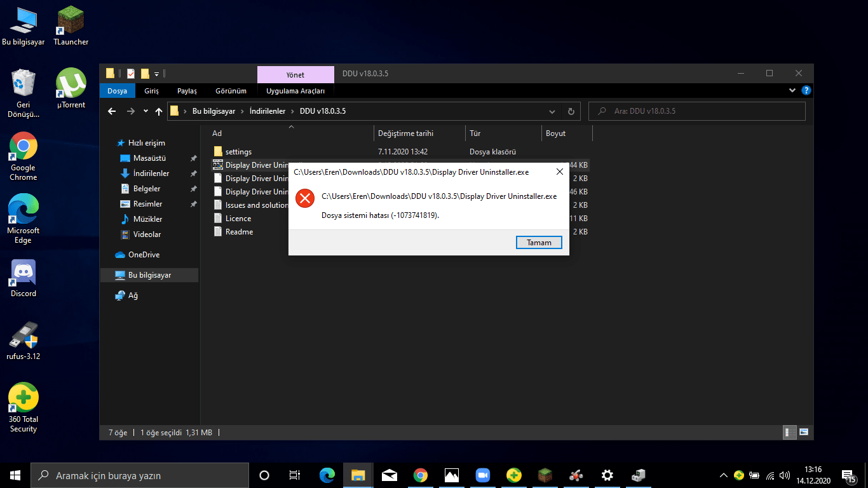Switch to the details view layout
This screenshot has width=868, height=488.
(x=790, y=432)
